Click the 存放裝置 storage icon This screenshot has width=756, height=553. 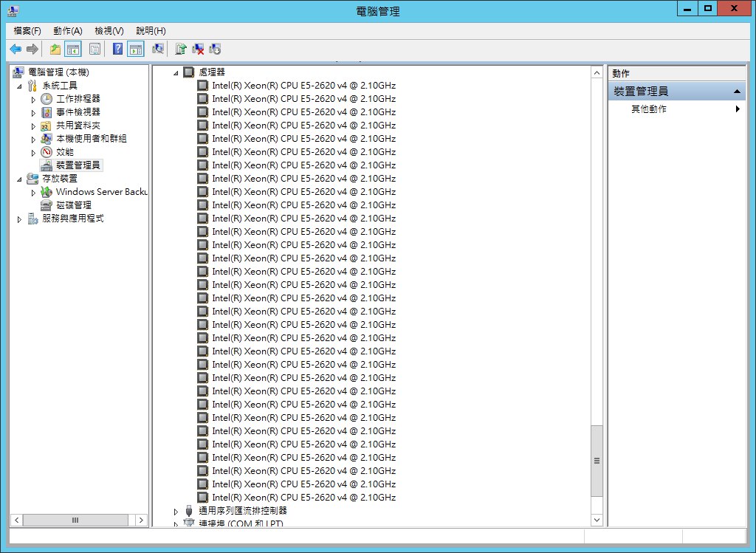[32, 179]
